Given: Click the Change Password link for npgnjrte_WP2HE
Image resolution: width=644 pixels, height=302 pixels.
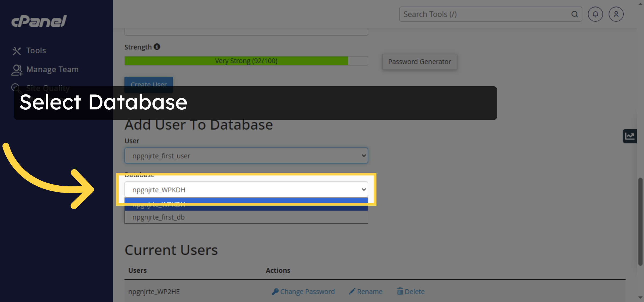Looking at the screenshot, I should click(x=307, y=292).
